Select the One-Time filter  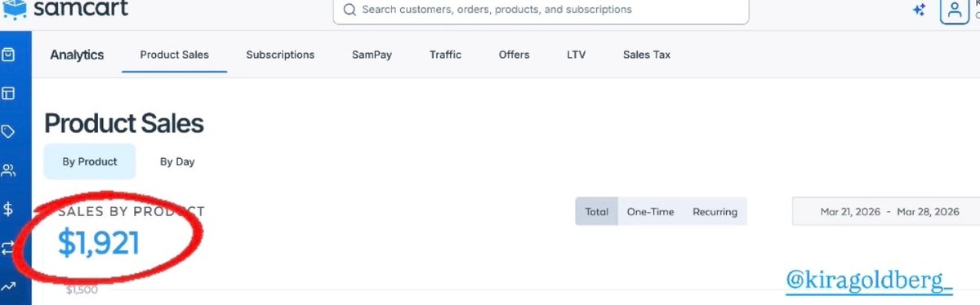tap(651, 211)
